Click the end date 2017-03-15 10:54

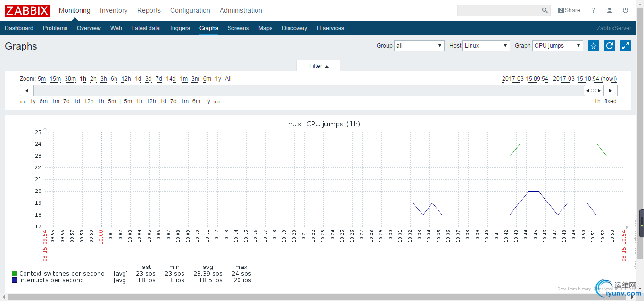pyautogui.click(x=576, y=79)
